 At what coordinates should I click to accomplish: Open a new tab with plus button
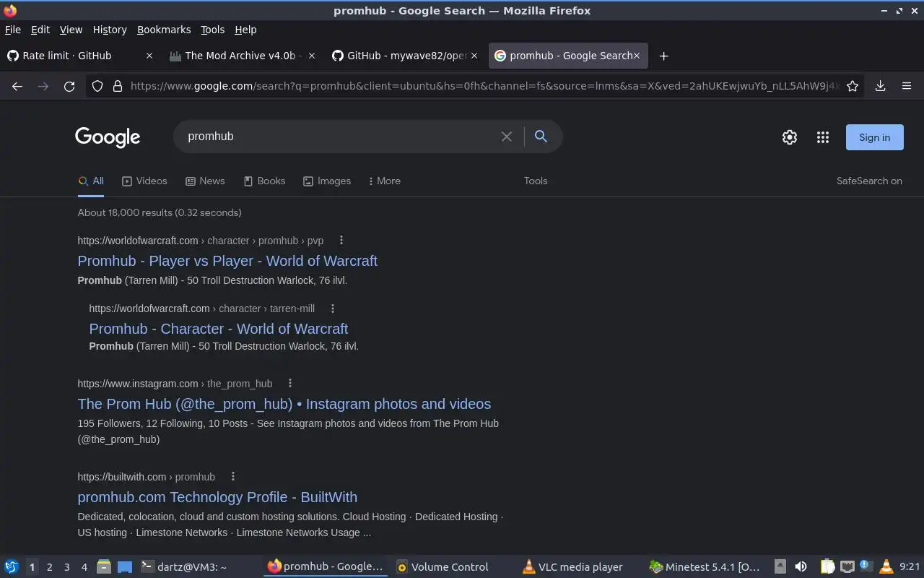[663, 56]
